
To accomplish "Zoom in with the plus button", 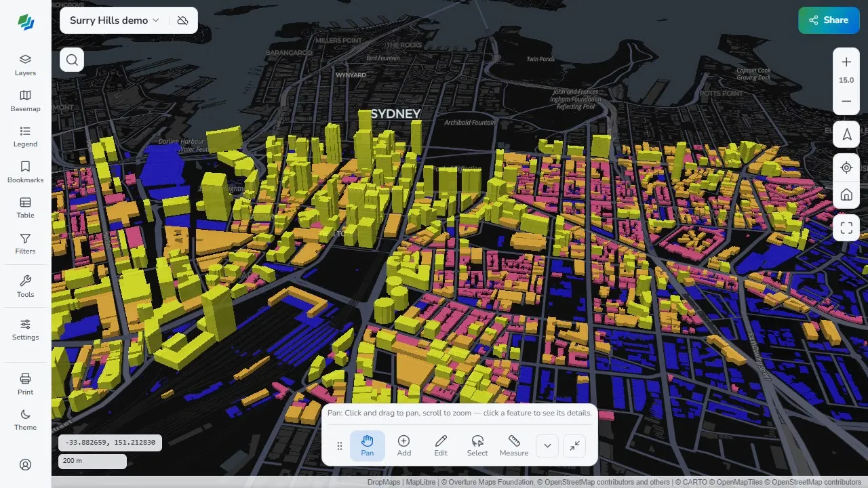I will 846,62.
